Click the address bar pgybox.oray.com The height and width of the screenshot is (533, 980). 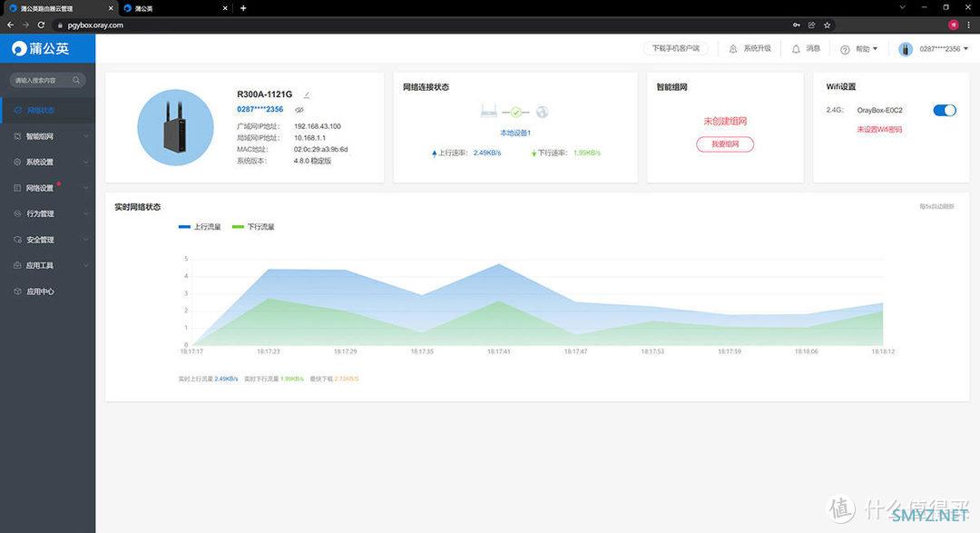coord(95,25)
